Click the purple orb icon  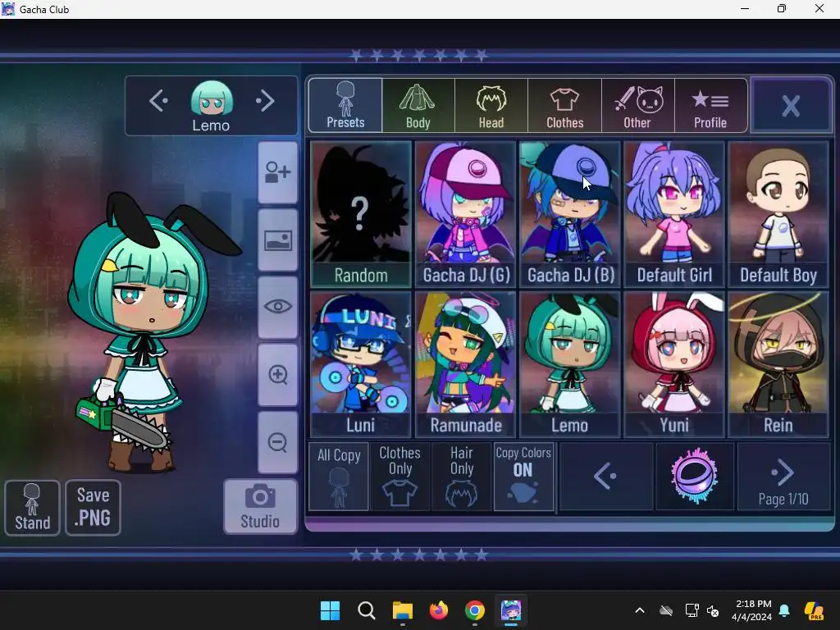click(695, 477)
